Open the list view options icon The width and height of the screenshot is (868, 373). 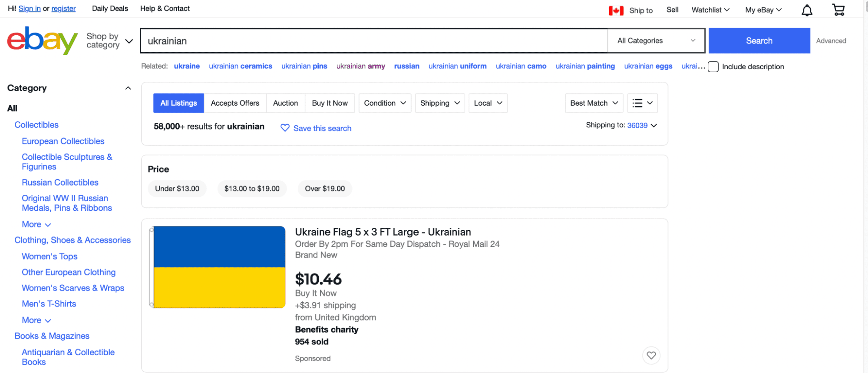coord(643,103)
